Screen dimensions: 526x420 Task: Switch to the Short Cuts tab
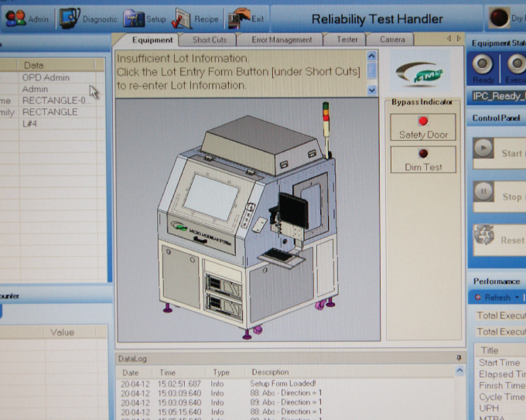(210, 40)
